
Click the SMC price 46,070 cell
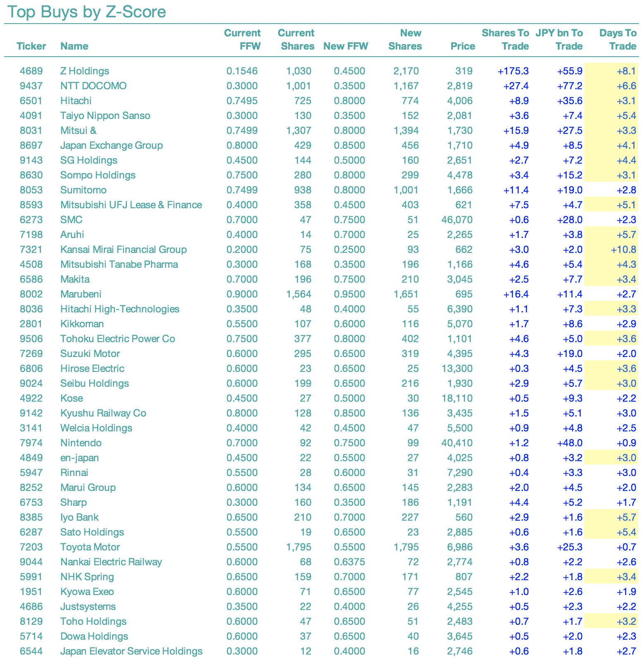pos(457,220)
